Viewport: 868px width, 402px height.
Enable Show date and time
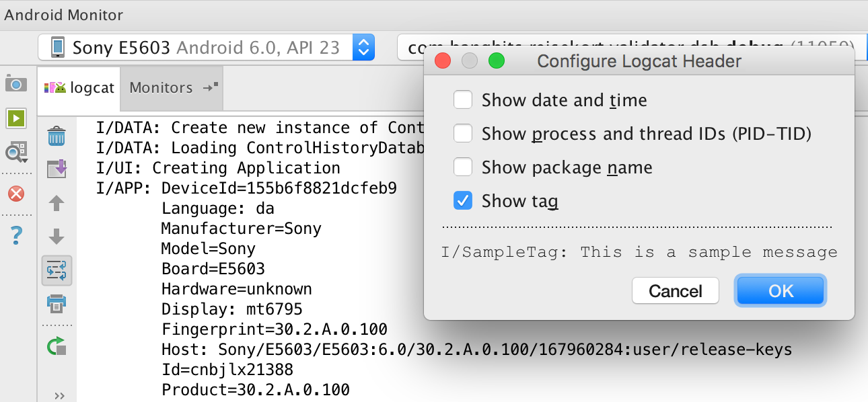463,99
